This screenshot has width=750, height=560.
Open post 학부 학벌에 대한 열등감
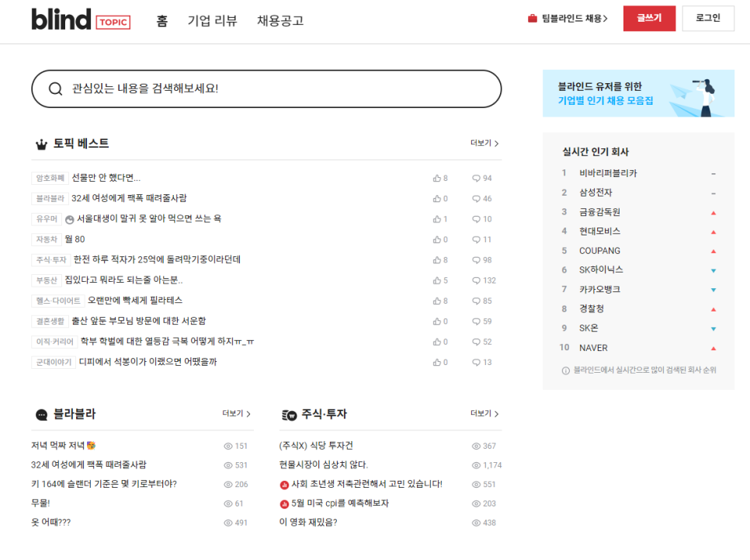click(168, 341)
